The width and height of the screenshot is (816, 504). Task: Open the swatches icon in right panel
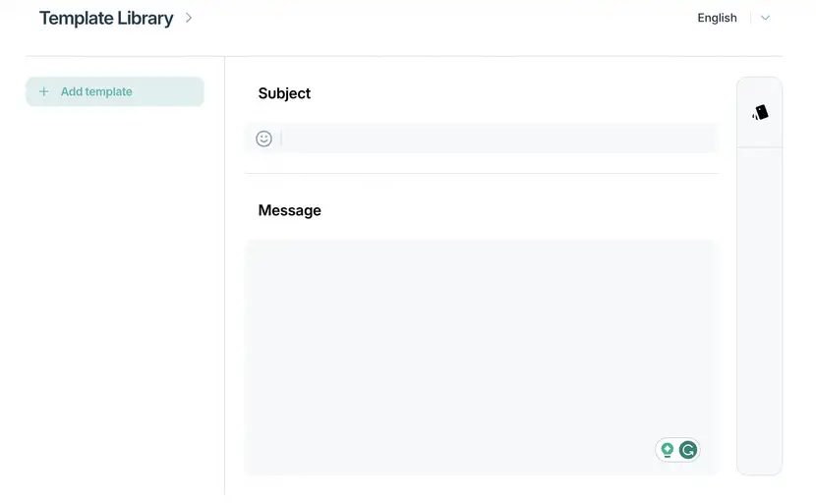(x=760, y=112)
